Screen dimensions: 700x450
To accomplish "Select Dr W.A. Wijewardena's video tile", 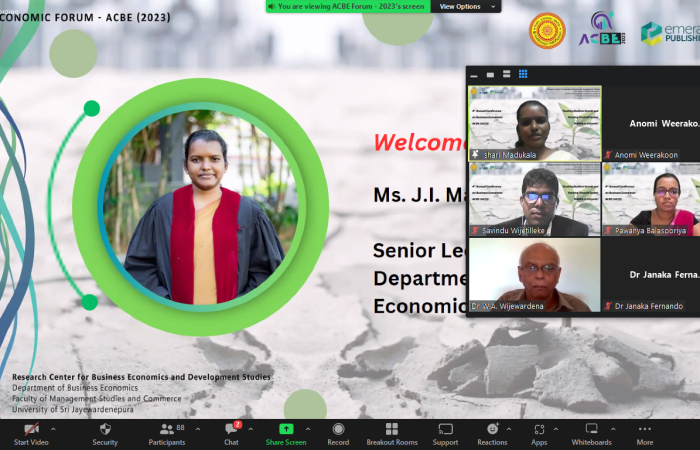I will tap(534, 275).
